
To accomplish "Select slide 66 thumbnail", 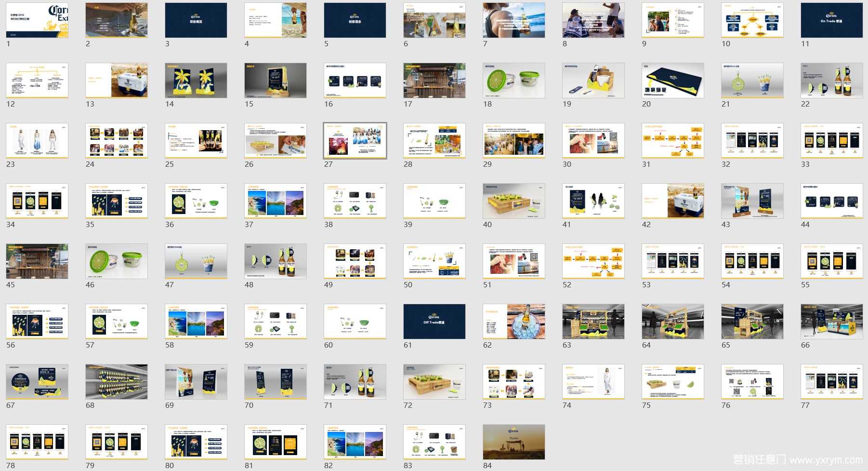I will click(832, 322).
